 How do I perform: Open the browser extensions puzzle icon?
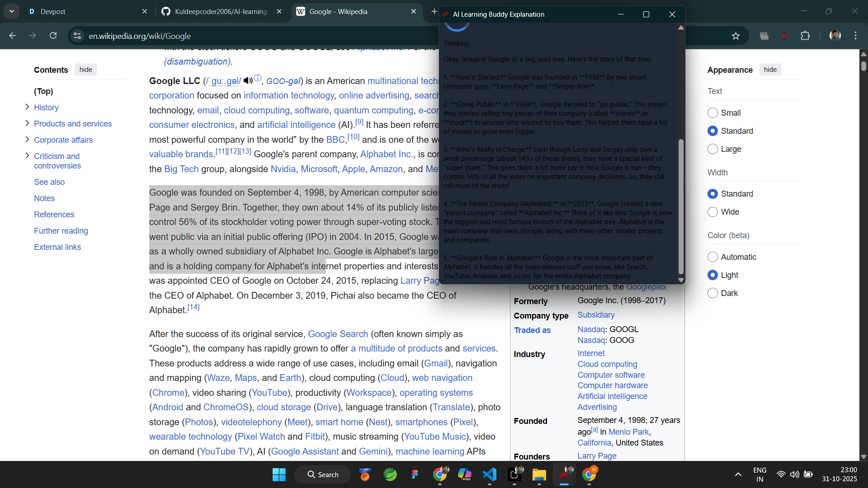[805, 36]
